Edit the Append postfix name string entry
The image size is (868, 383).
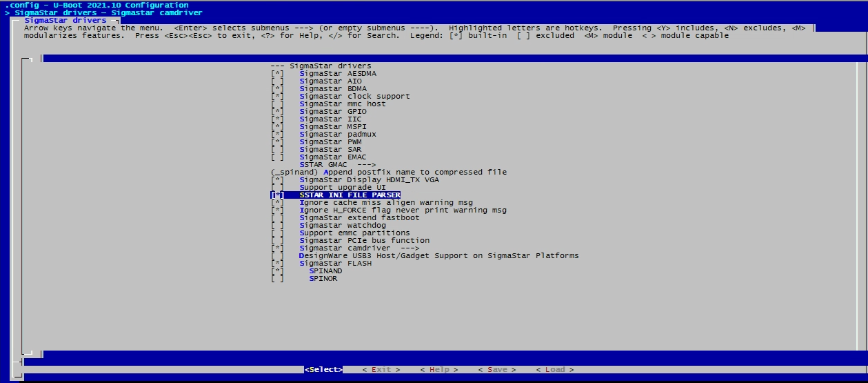click(x=387, y=173)
